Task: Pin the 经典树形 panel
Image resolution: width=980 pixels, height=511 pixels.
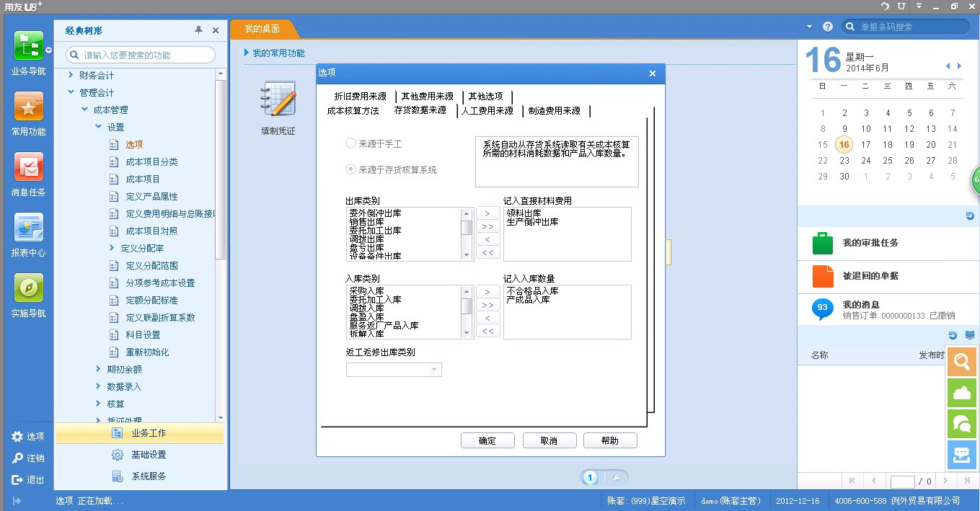Action: pyautogui.click(x=198, y=30)
